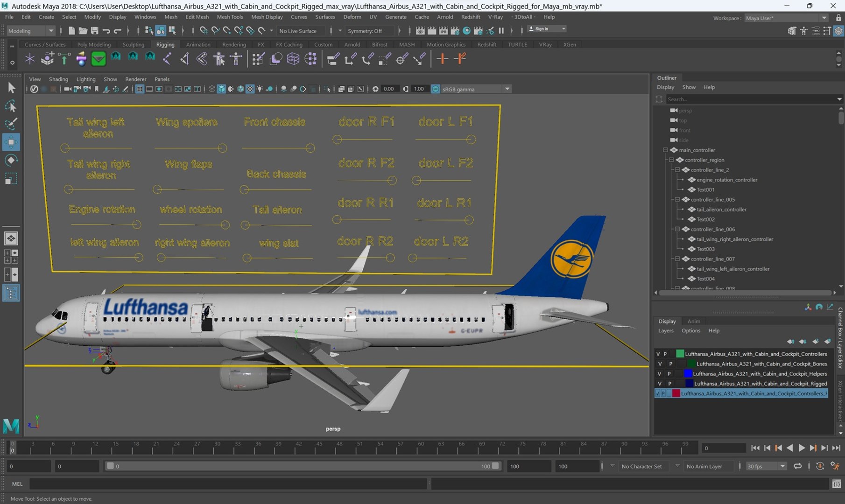Open the Windows menu
The image size is (845, 504).
tap(145, 17)
